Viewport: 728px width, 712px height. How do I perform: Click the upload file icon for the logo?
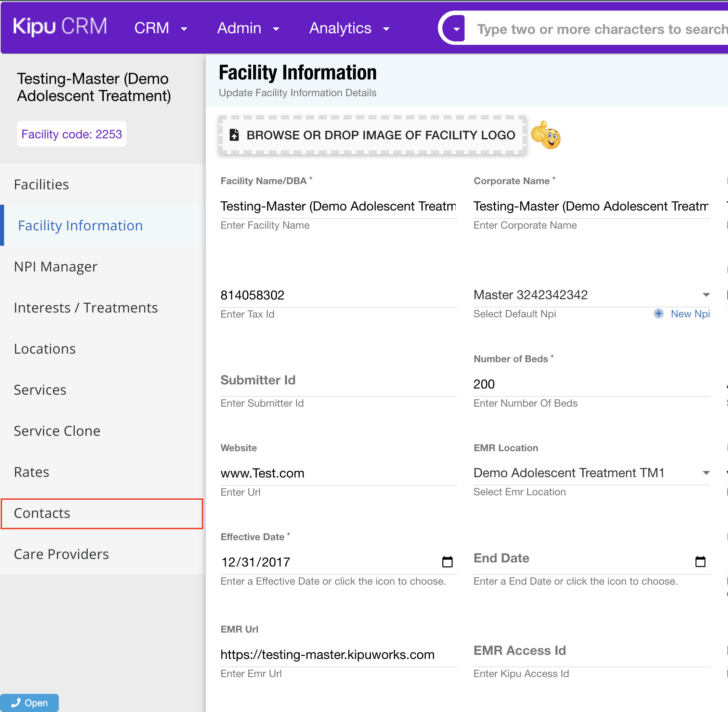coord(234,135)
